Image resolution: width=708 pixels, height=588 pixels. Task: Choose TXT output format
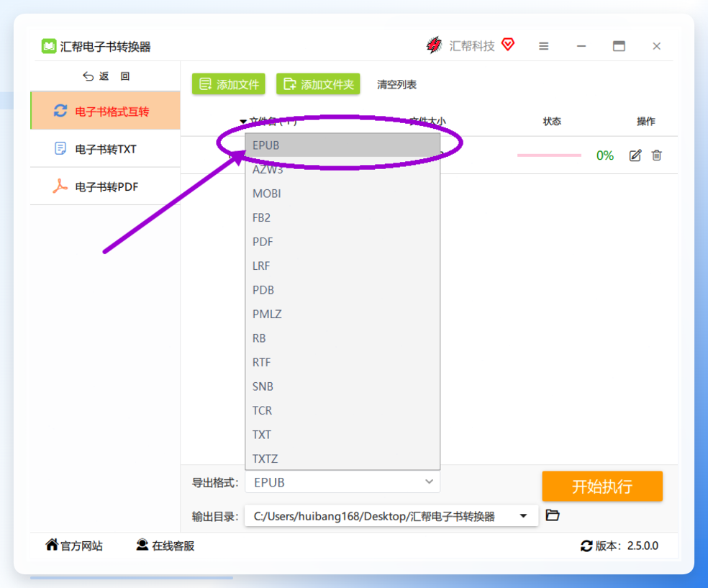pyautogui.click(x=342, y=435)
